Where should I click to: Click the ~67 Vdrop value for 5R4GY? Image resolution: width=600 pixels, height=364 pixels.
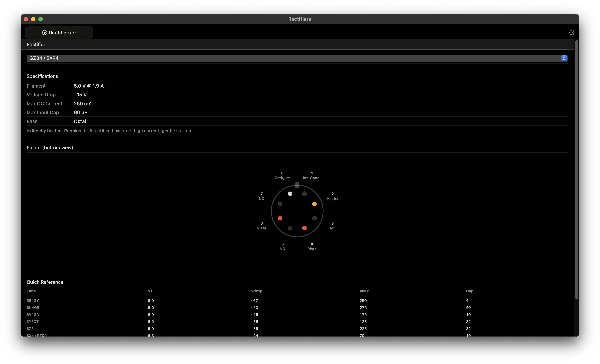pos(254,301)
